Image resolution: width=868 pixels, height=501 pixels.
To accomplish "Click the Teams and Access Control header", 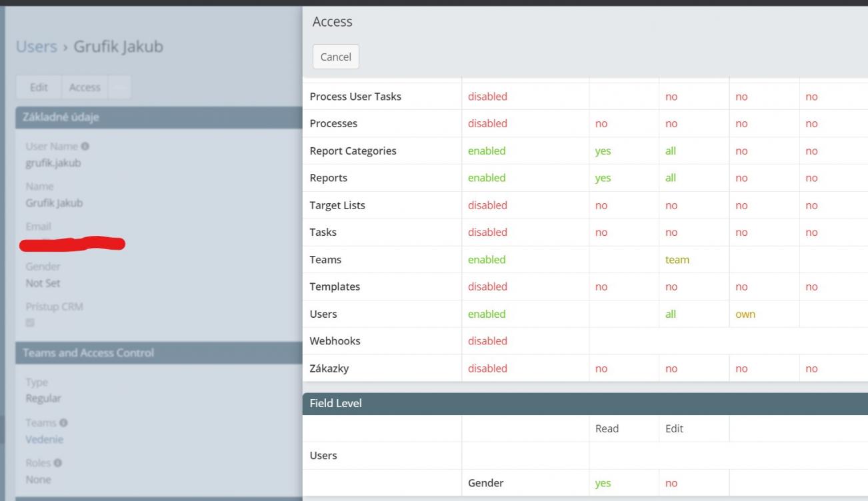I will point(88,353).
